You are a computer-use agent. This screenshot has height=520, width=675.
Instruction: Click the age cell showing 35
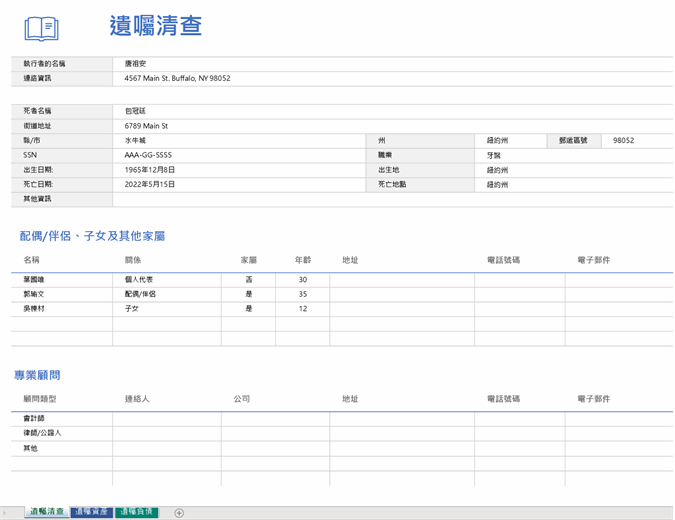coord(302,295)
